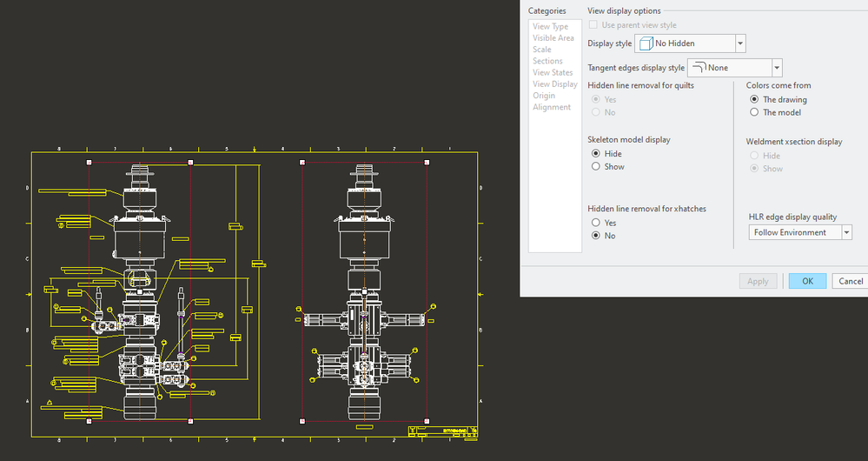Click the tangent edges None icon
The width and height of the screenshot is (868, 461).
(699, 68)
